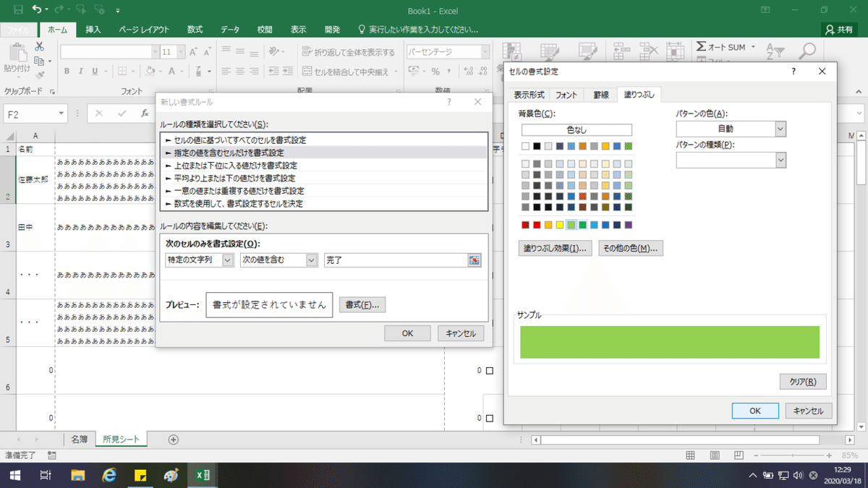868x488 pixels.
Task: Switch to the 名簿 sheet tab
Action: pyautogui.click(x=80, y=439)
